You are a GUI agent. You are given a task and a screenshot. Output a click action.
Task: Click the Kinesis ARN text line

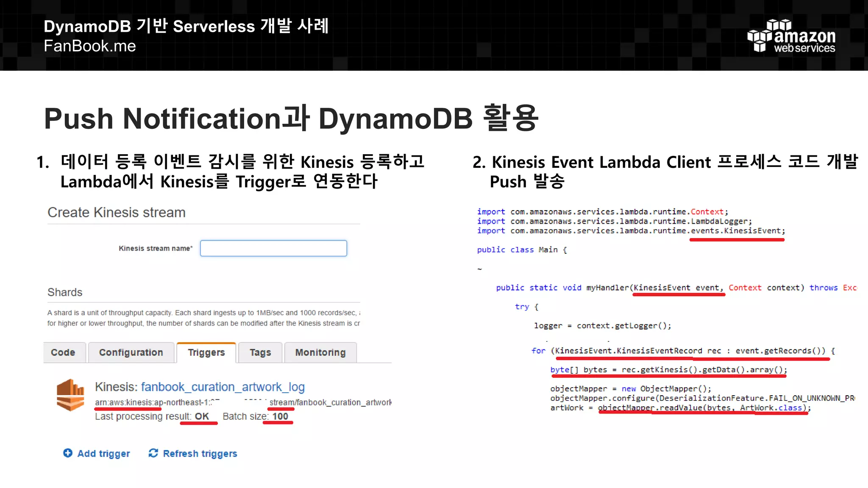pyautogui.click(x=243, y=402)
